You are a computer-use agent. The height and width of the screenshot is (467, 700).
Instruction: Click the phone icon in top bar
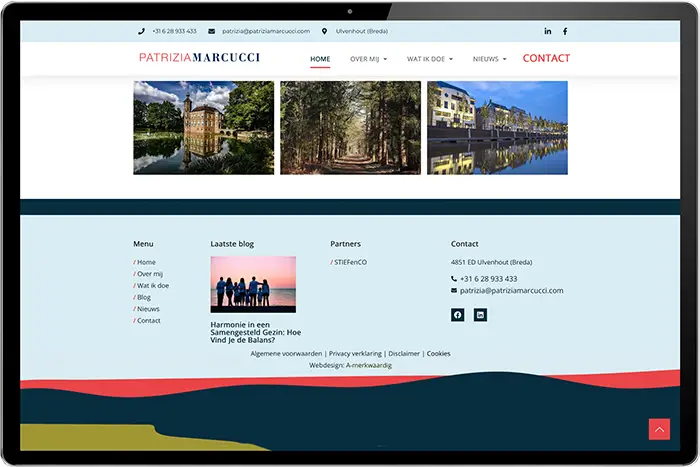[x=142, y=31]
